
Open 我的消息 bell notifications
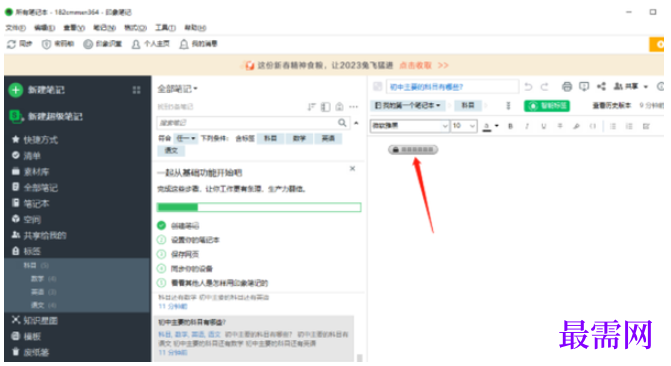[x=199, y=44]
